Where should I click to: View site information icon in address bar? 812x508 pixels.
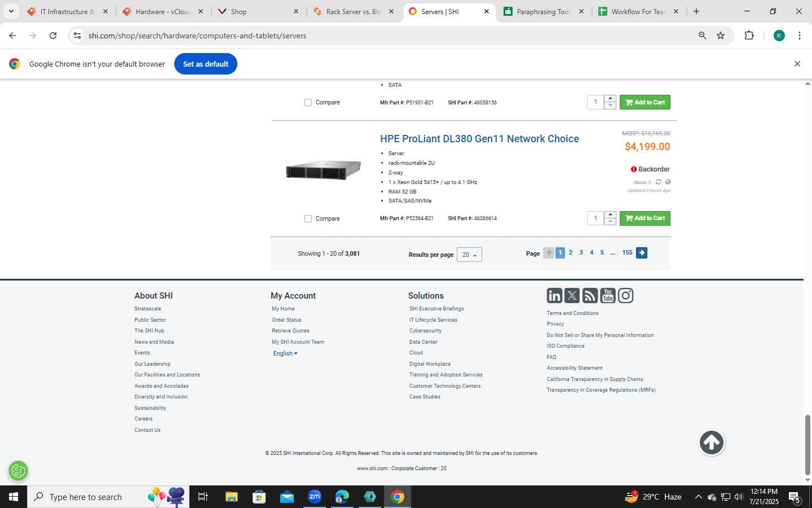77,36
